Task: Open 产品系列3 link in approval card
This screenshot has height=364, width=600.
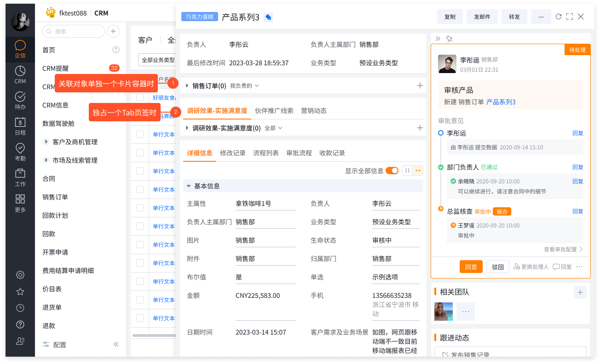Action: click(x=501, y=102)
